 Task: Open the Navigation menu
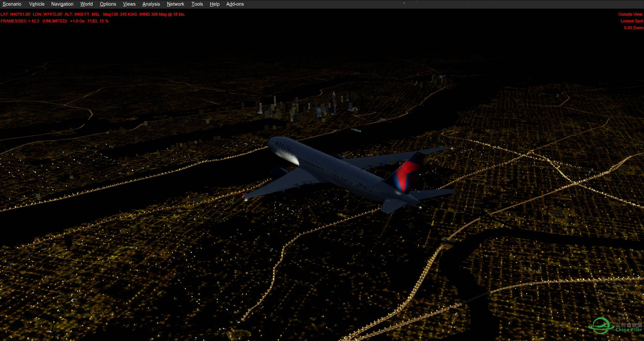62,4
